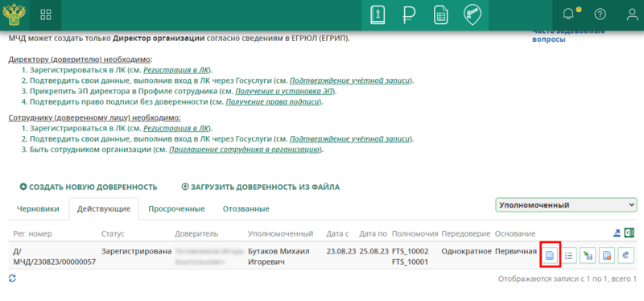Switch to the Просроченные tab

click(x=176, y=208)
